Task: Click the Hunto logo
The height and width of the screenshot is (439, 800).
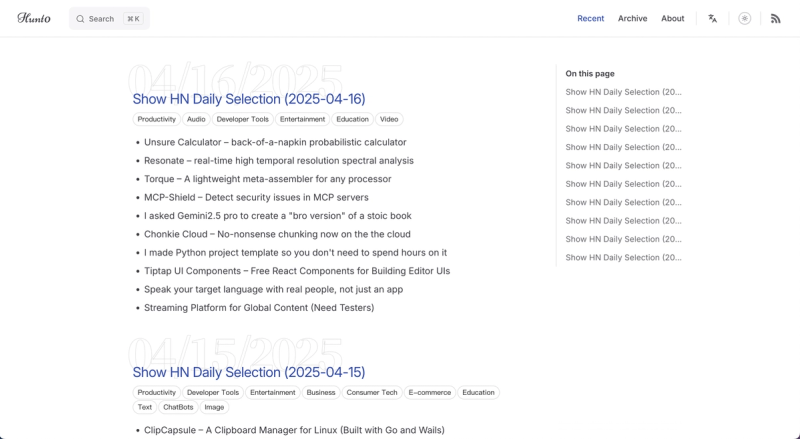Action: tap(34, 18)
